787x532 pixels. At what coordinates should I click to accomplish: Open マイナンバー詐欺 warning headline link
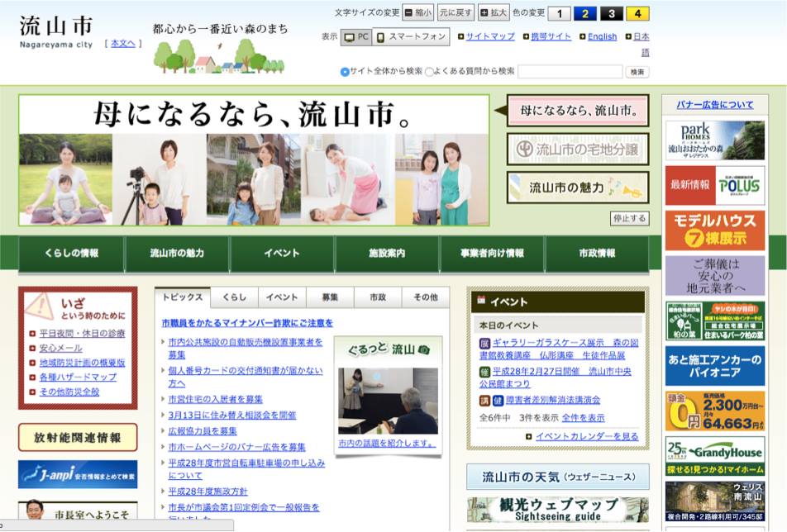[247, 323]
